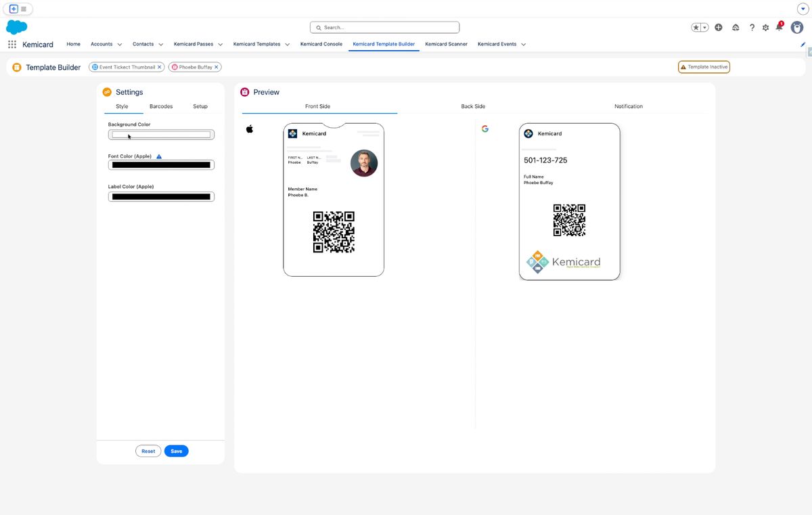Switch to the Barcodes settings tab
812x515 pixels.
(x=161, y=106)
